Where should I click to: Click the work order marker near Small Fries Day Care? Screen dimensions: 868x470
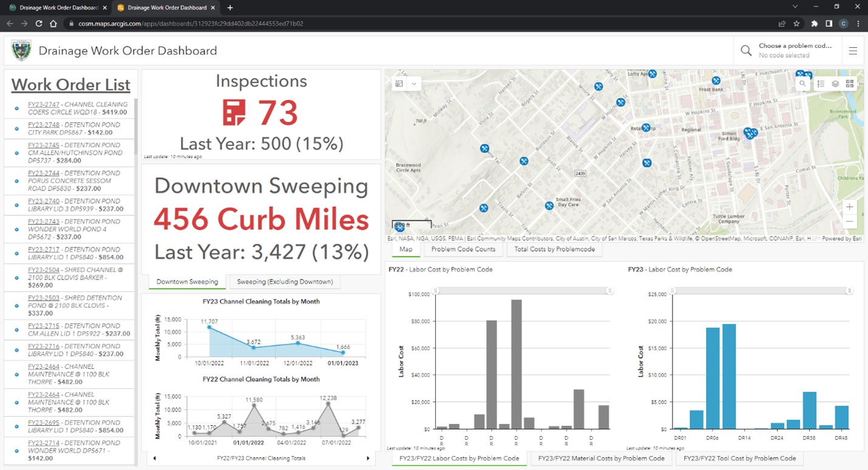click(549, 206)
